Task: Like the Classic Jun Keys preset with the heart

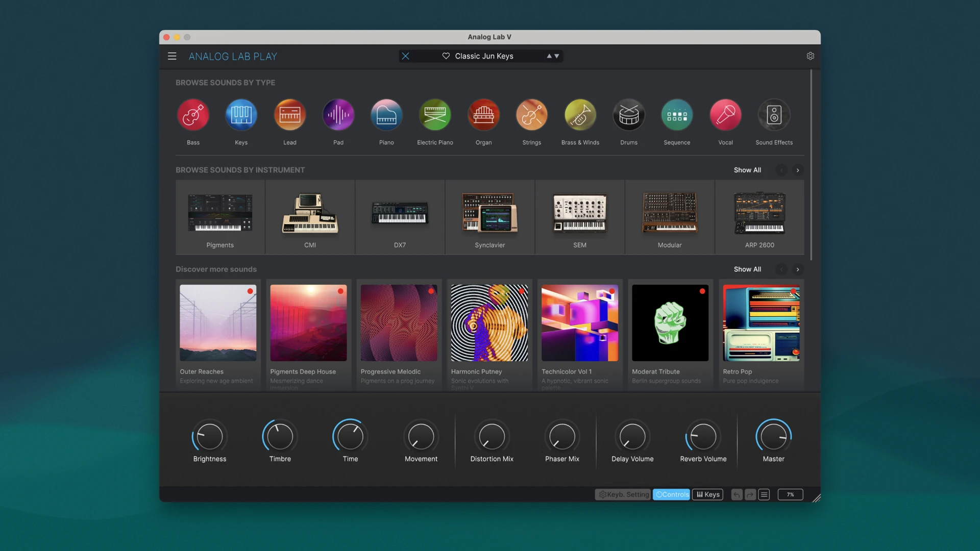Action: (446, 56)
